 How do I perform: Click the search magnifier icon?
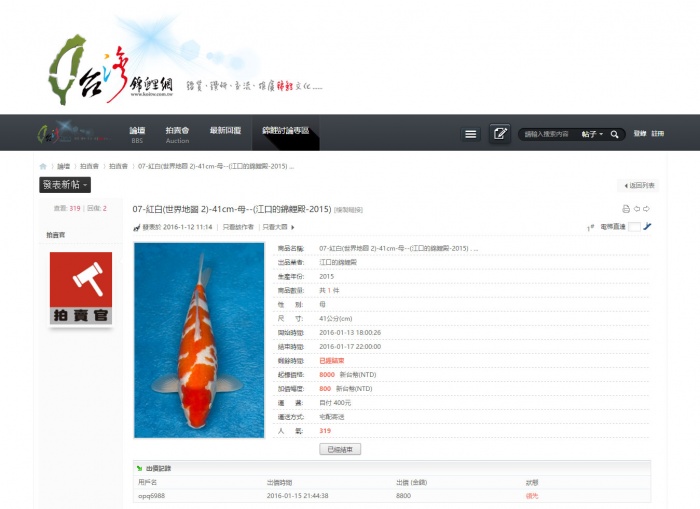pos(615,134)
